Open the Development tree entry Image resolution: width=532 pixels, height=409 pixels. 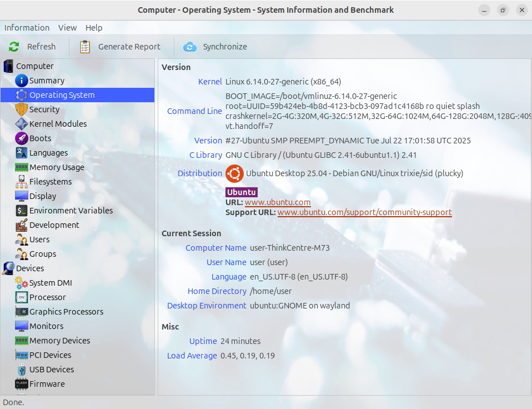(54, 225)
